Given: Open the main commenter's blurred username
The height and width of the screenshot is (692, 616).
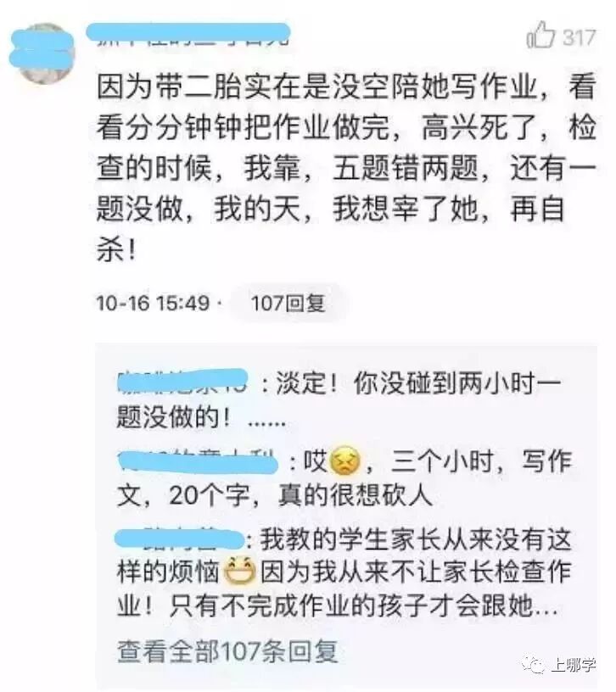Looking at the screenshot, I should point(188,34).
